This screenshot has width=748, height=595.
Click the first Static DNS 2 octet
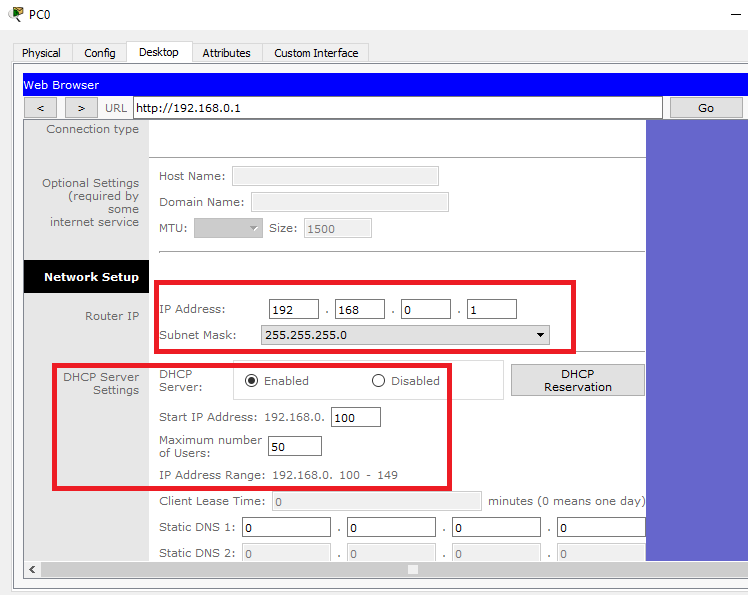pos(286,553)
